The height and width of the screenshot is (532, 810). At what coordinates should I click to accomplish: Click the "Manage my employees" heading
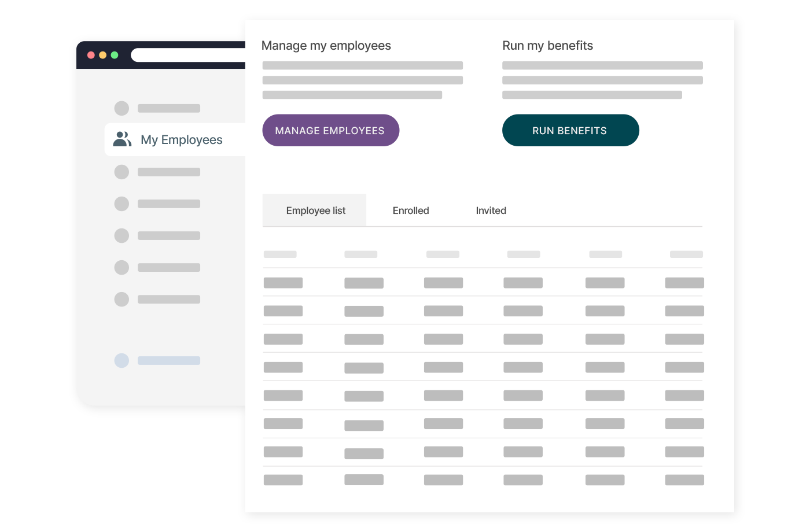pos(326,46)
